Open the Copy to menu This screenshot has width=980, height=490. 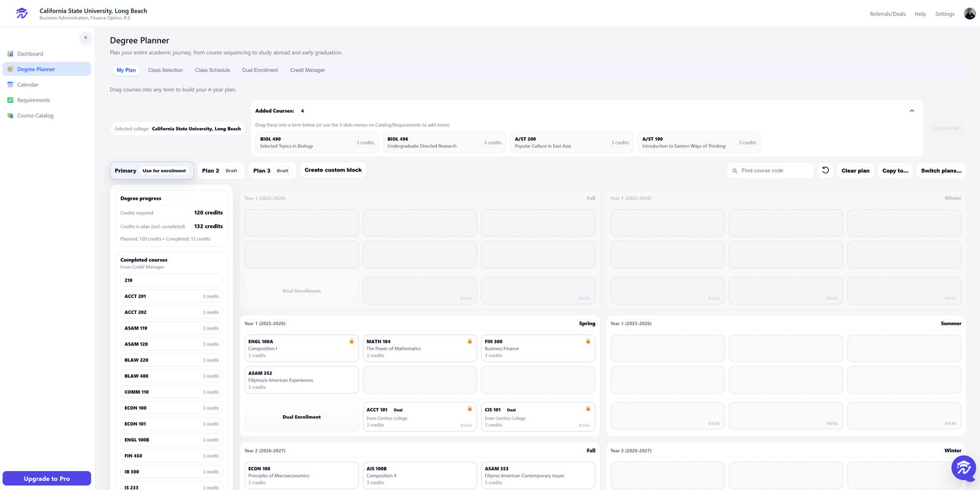point(895,171)
